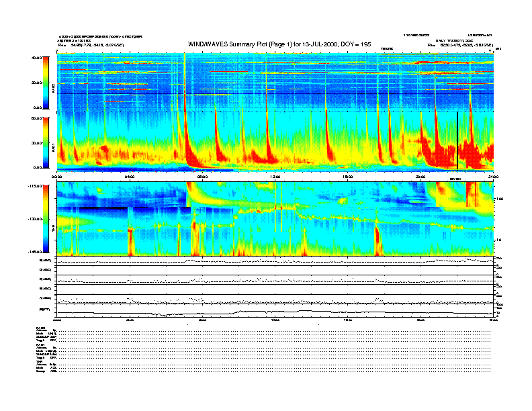Click 16:00 time label under RAD1 spectrogram
This screenshot has height=411, width=532.
coord(348,177)
